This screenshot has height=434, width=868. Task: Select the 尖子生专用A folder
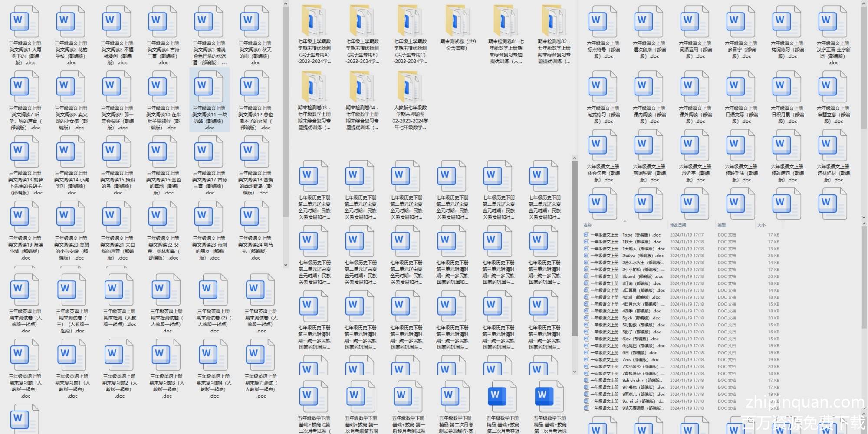[314, 26]
